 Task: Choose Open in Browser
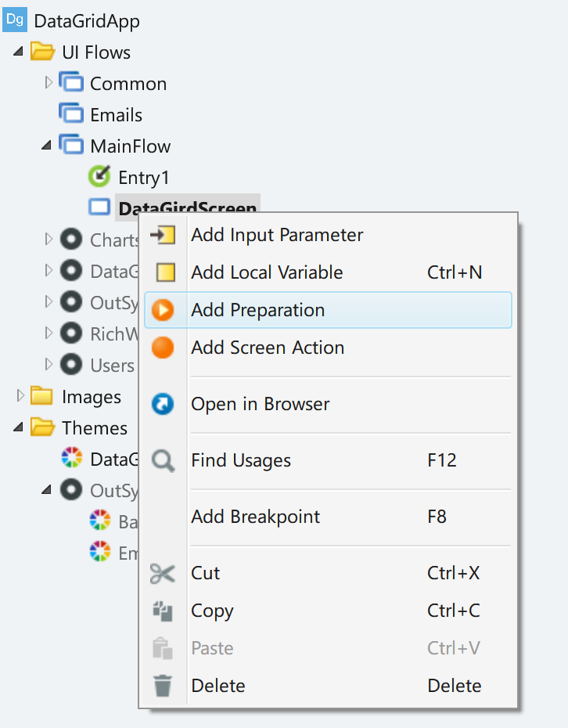328,404
